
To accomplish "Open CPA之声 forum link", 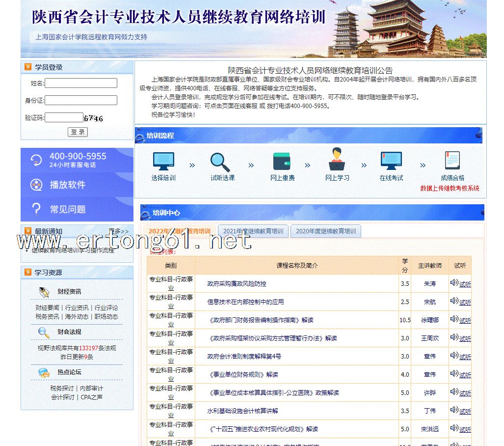I will click(x=92, y=397).
